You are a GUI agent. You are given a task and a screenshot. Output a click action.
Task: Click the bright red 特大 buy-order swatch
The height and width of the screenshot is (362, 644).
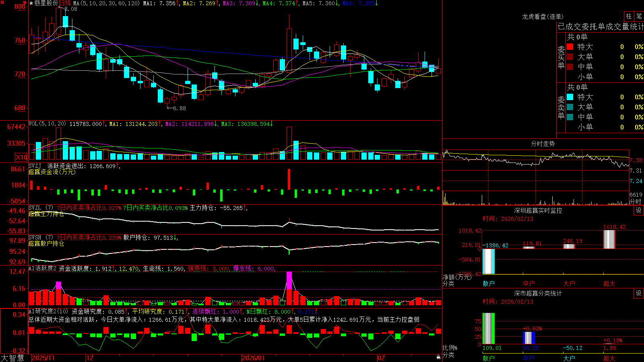click(x=570, y=47)
